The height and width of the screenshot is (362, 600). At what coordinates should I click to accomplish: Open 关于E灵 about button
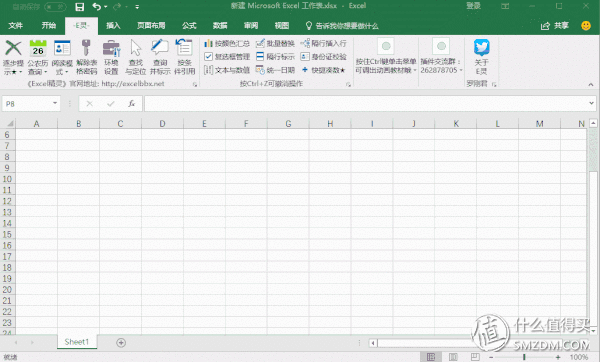point(481,57)
